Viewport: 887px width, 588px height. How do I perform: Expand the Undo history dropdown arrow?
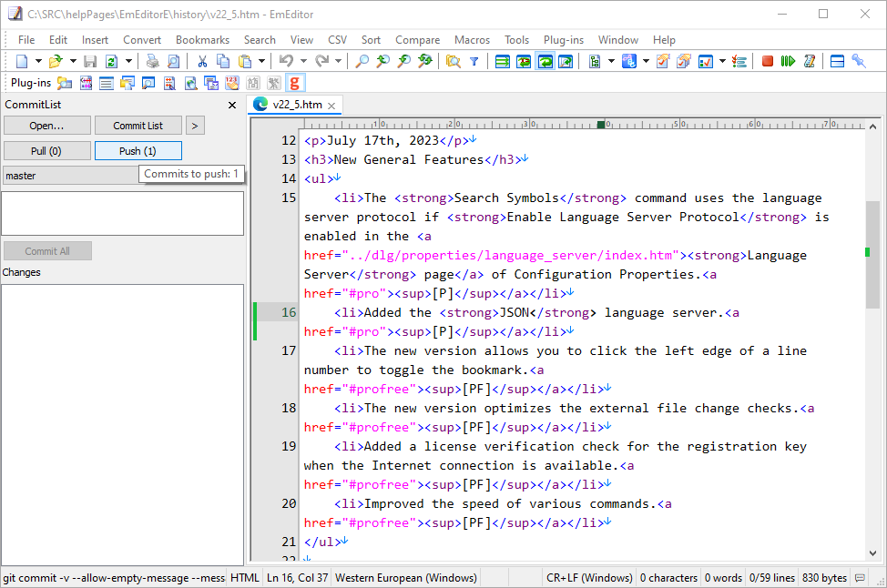[x=303, y=61]
